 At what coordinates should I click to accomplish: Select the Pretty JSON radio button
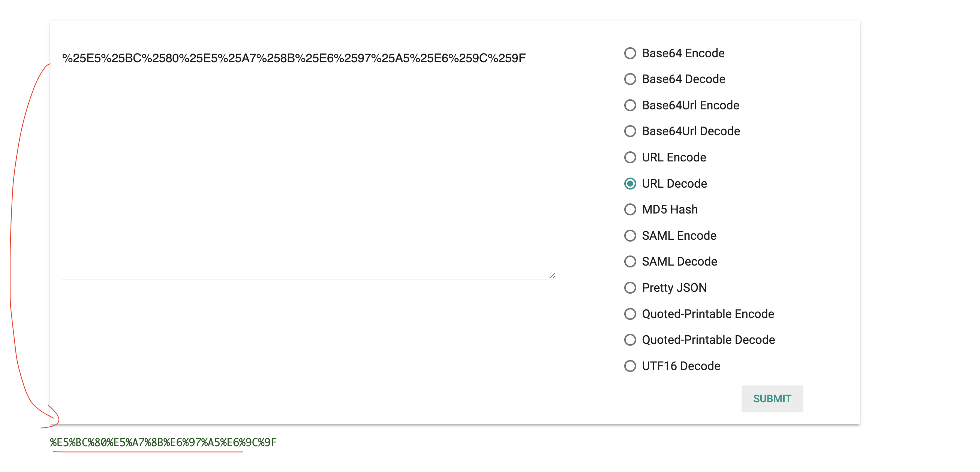click(630, 288)
